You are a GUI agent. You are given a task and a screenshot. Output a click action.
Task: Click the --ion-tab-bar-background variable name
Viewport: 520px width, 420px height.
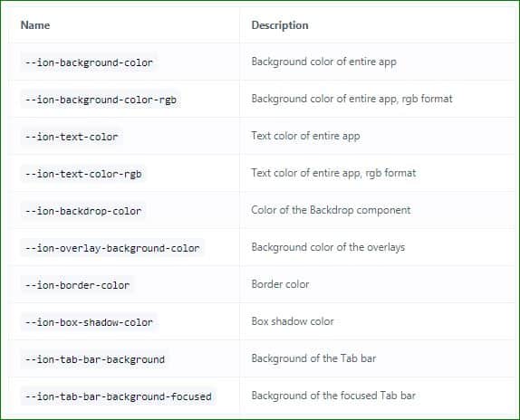(95, 359)
